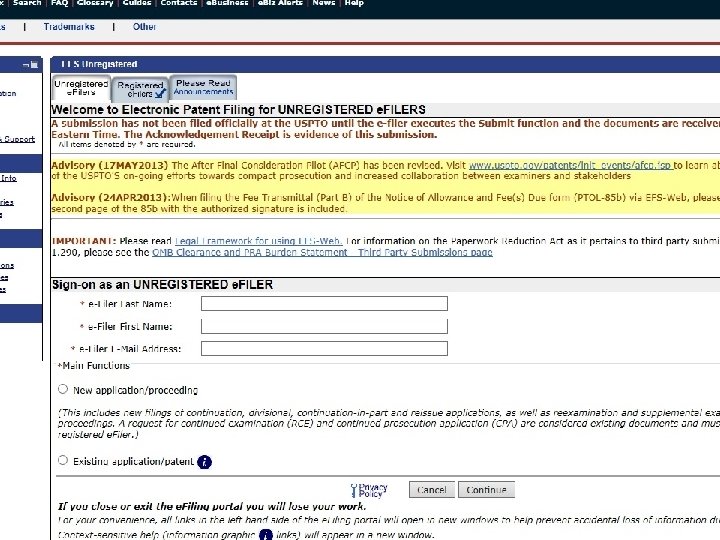Click Search in the top navigation bar

point(27,3)
